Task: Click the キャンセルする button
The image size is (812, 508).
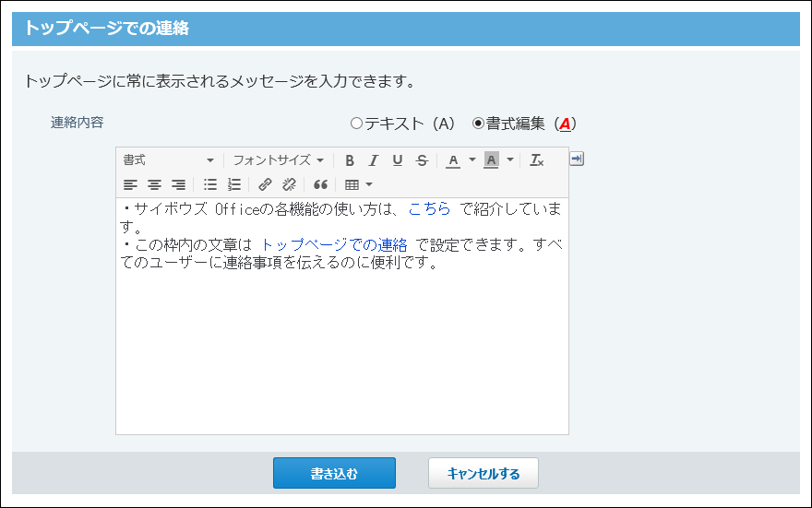Action: click(x=484, y=473)
